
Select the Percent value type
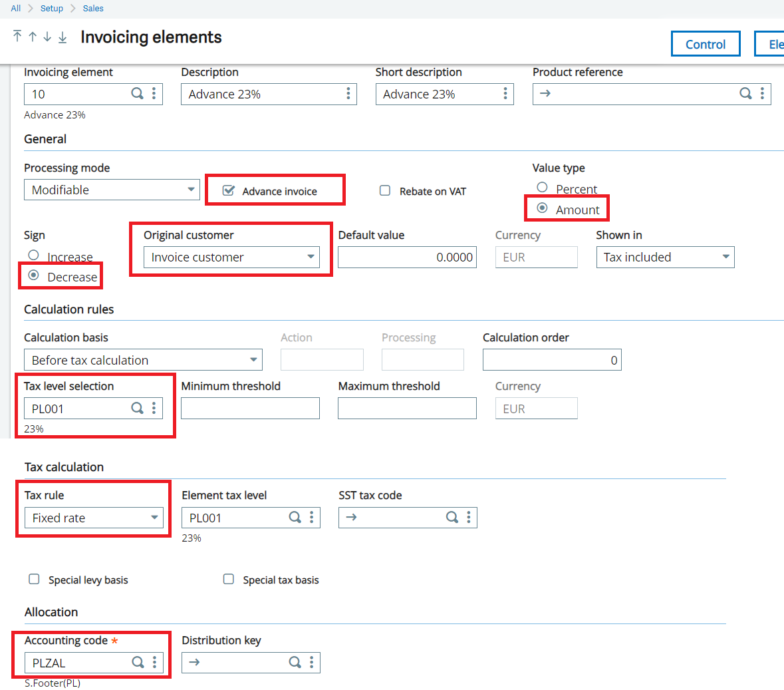542,188
